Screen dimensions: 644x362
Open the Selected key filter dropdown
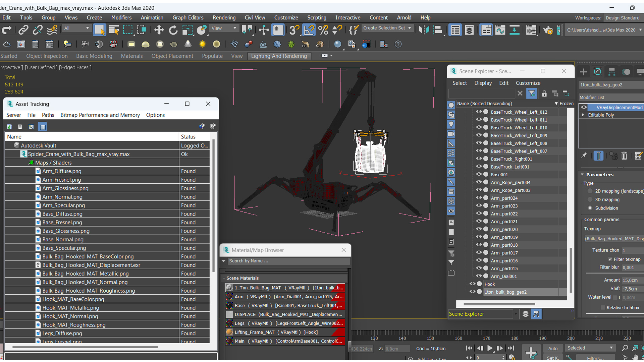pyautogui.click(x=590, y=348)
